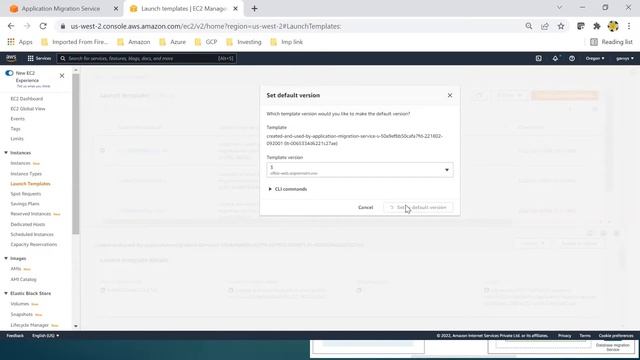Image resolution: width=640 pixels, height=360 pixels.
Task: Open Spot Requests
Action: point(26,194)
